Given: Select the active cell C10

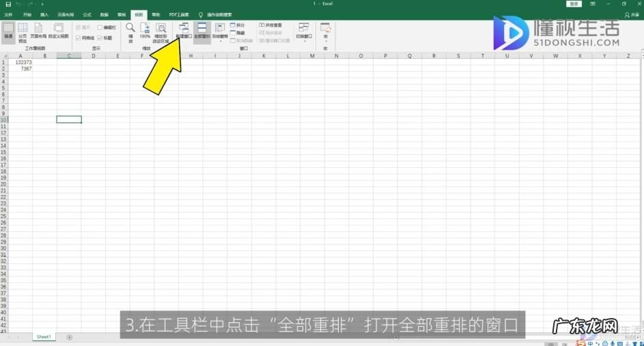Looking at the screenshot, I should (x=69, y=119).
